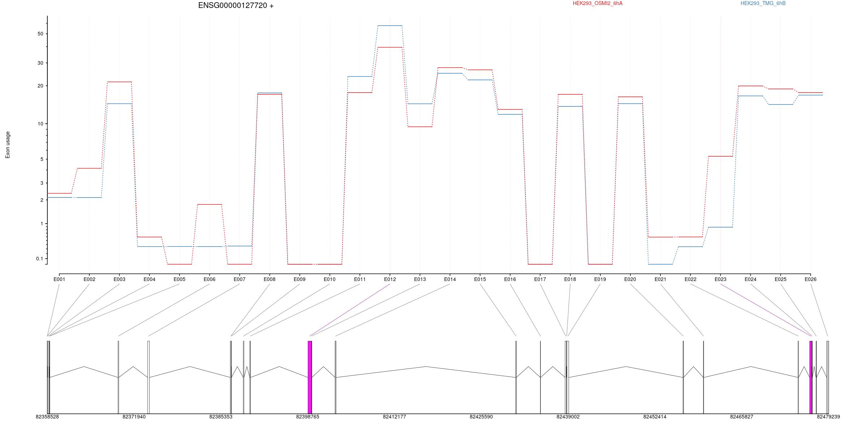The width and height of the screenshot is (868, 434).
Task: Click exon label E025
Action: click(780, 279)
